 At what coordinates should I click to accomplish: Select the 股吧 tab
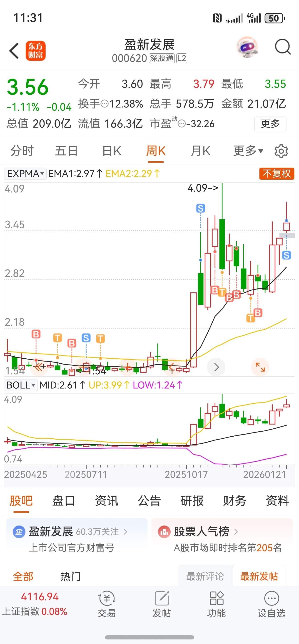click(21, 501)
